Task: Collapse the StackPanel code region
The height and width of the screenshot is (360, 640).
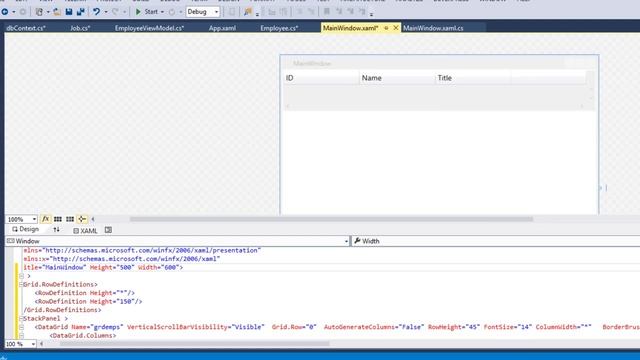Action: 21,318
